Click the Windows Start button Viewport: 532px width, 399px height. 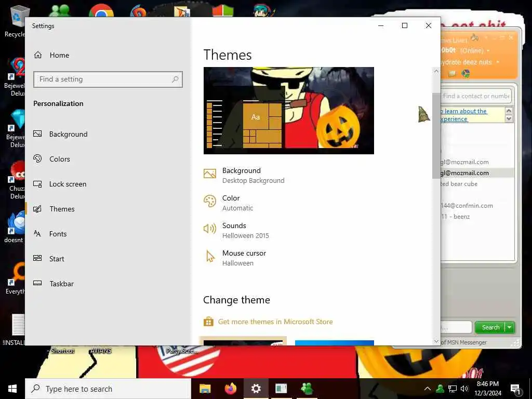pyautogui.click(x=12, y=389)
